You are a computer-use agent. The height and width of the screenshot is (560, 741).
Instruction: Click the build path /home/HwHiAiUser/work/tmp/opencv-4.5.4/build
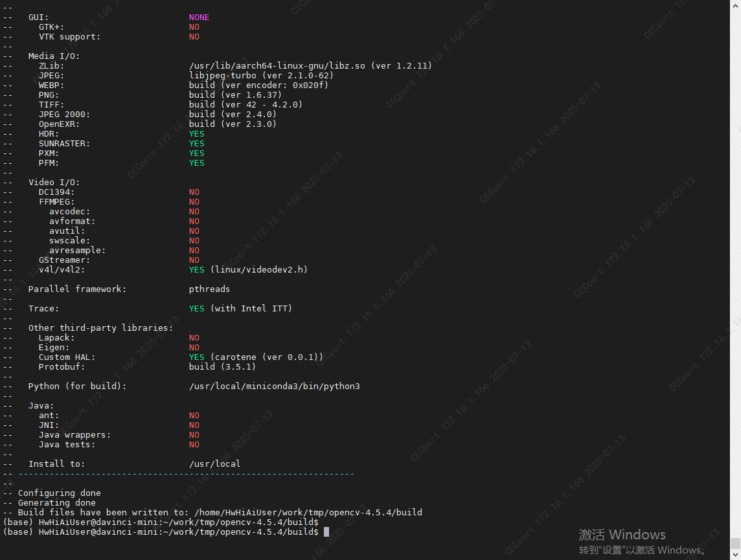pos(308,512)
